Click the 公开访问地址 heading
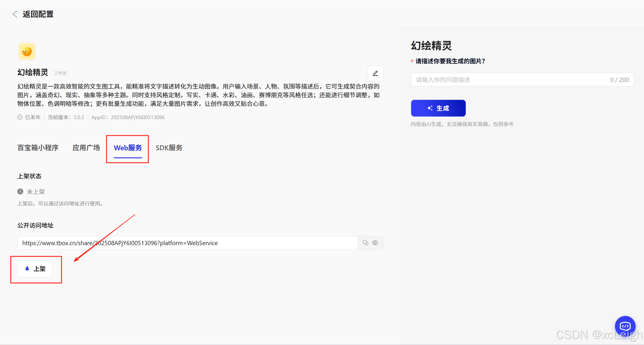The width and height of the screenshot is (644, 345). point(36,225)
